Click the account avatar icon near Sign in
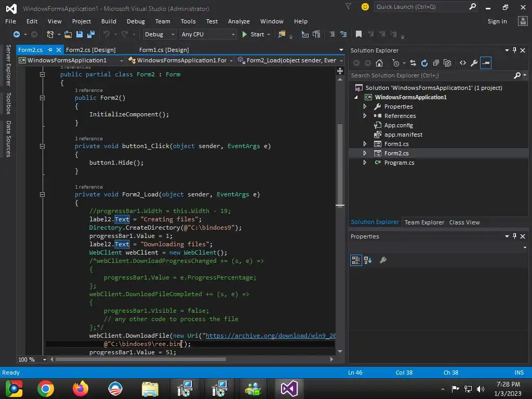 (523, 21)
